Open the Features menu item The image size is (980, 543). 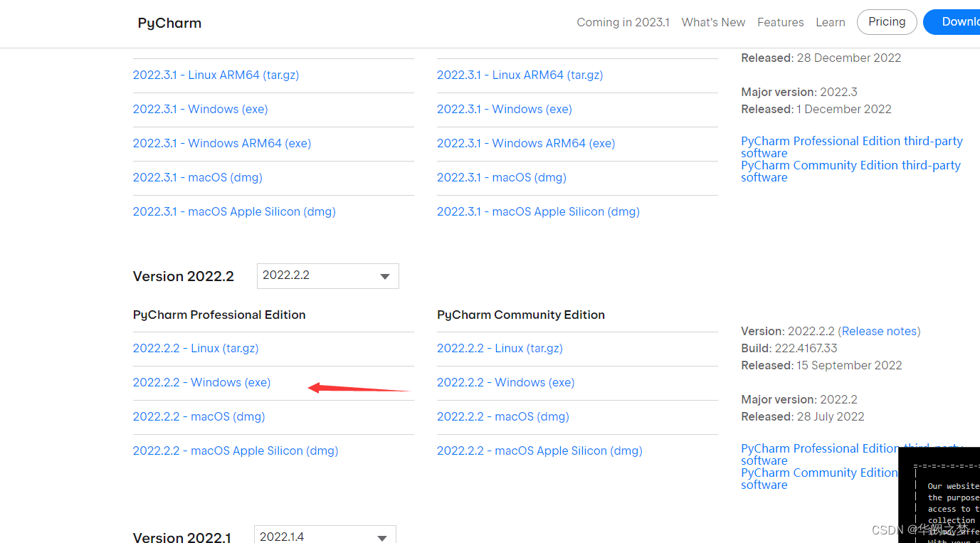[x=781, y=22]
